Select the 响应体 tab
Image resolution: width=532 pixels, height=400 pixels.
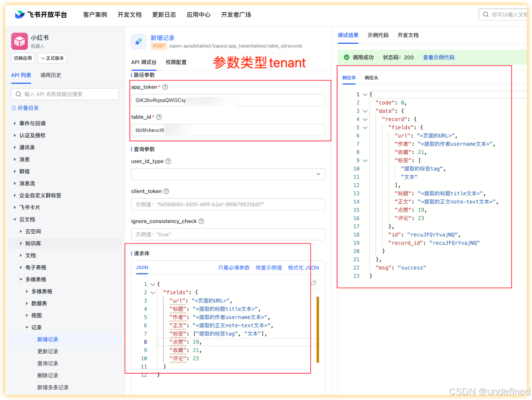click(x=349, y=78)
